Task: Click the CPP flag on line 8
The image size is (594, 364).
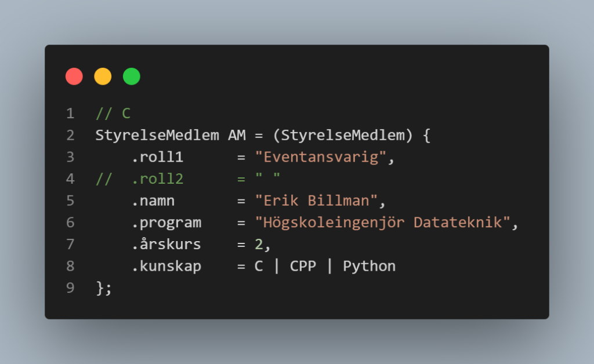Action: (303, 267)
